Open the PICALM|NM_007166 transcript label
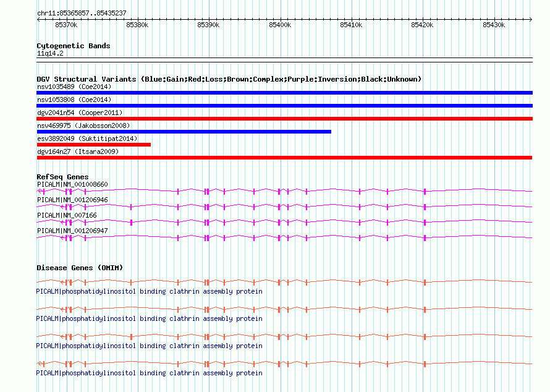The image size is (550, 392). [67, 215]
